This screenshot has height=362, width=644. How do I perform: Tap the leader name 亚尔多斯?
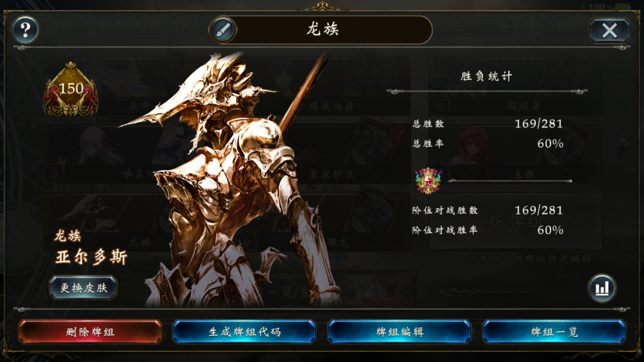tap(91, 257)
